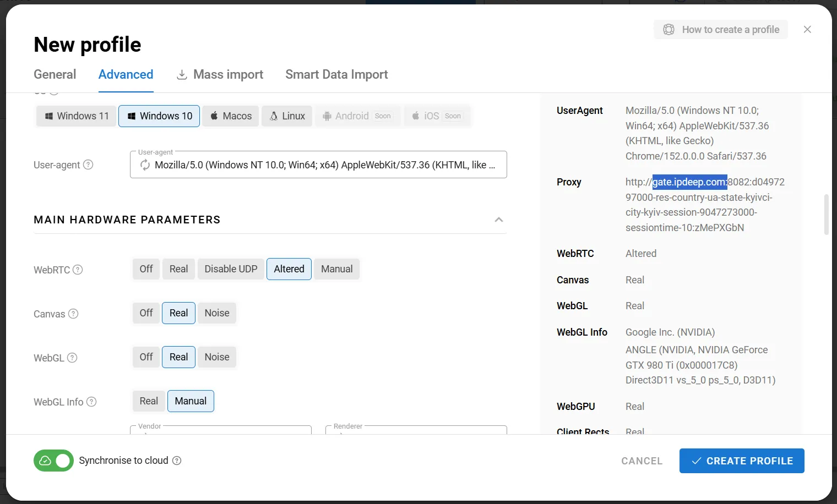Click the User-agent help question mark icon
The height and width of the screenshot is (504, 837).
pyautogui.click(x=88, y=165)
